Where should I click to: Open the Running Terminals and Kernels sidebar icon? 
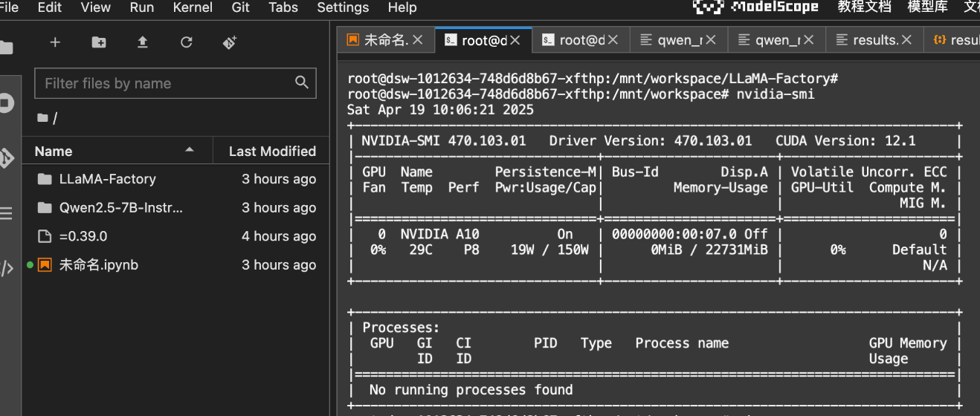(x=6, y=103)
